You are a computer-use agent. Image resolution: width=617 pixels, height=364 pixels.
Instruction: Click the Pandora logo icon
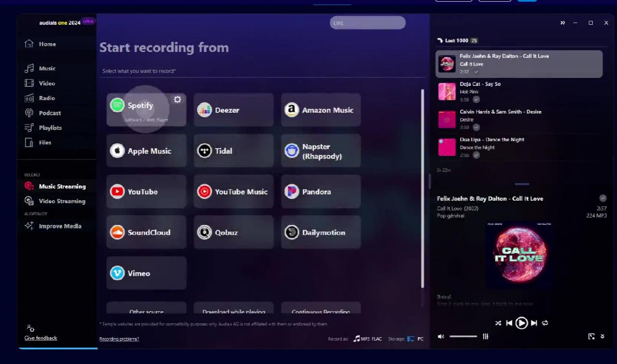point(292,191)
